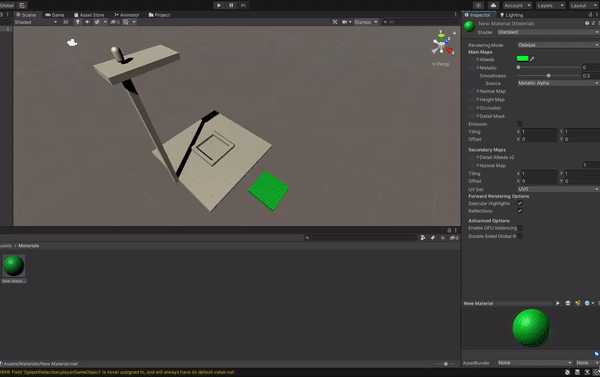600x377 pixels.
Task: Select the Inspector tab
Action: click(x=478, y=15)
